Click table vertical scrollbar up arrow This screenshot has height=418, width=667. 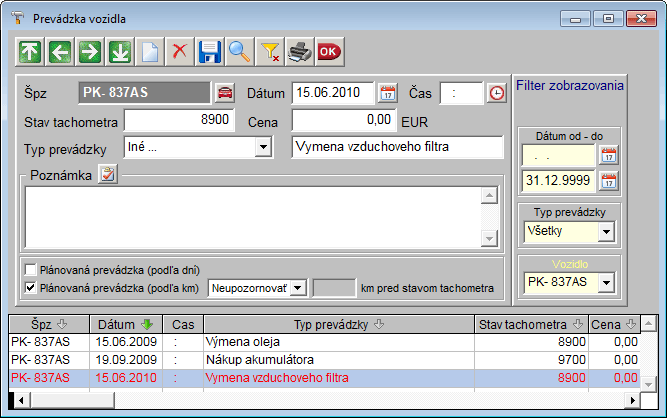pos(649,324)
